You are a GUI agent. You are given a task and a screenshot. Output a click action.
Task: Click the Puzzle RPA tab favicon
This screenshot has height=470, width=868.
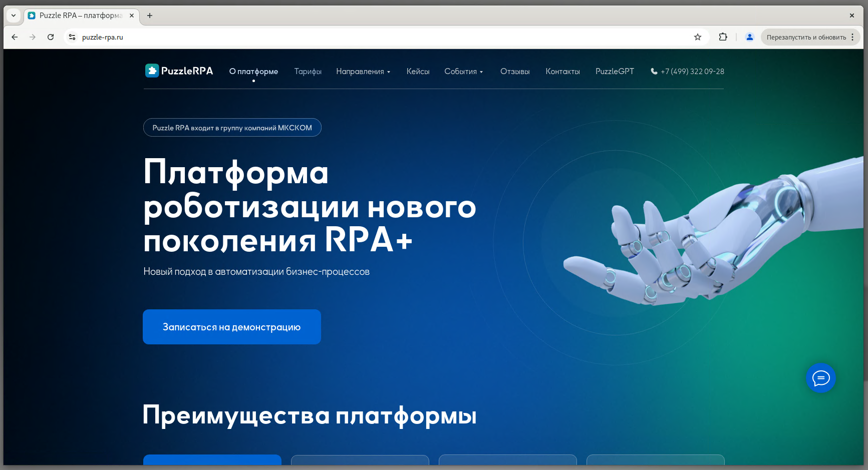pyautogui.click(x=32, y=16)
